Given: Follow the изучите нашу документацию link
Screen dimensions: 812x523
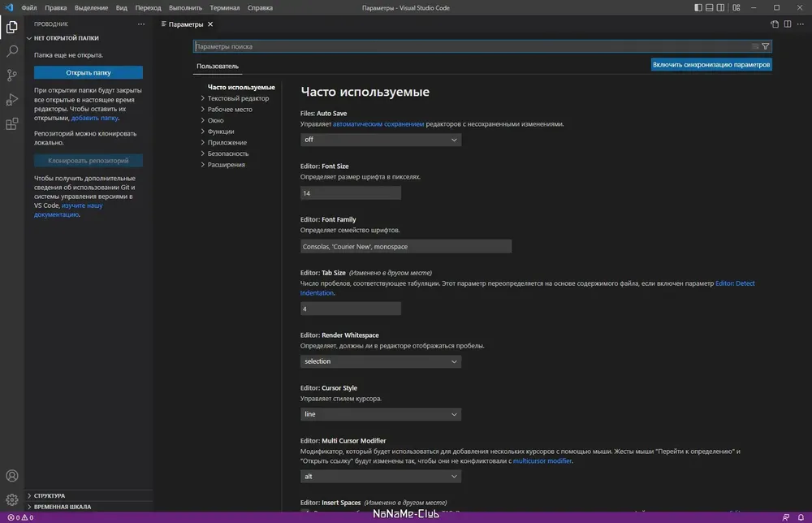Looking at the screenshot, I should pos(68,210).
